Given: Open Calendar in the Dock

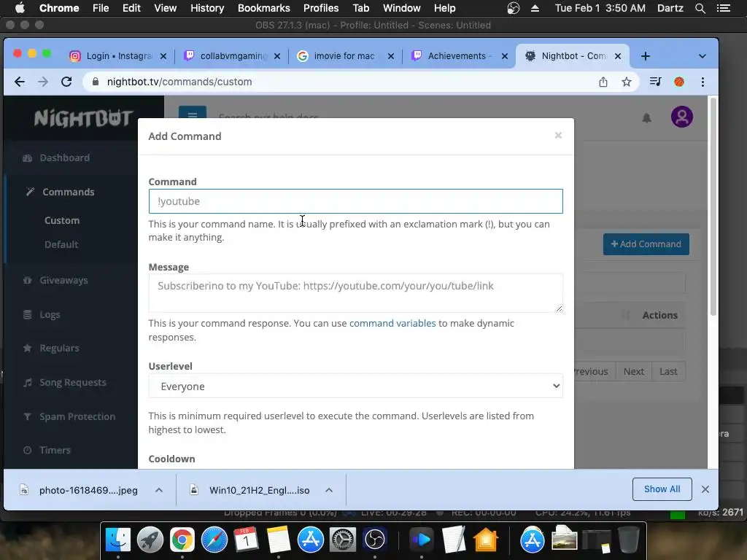Looking at the screenshot, I should pyautogui.click(x=247, y=540).
